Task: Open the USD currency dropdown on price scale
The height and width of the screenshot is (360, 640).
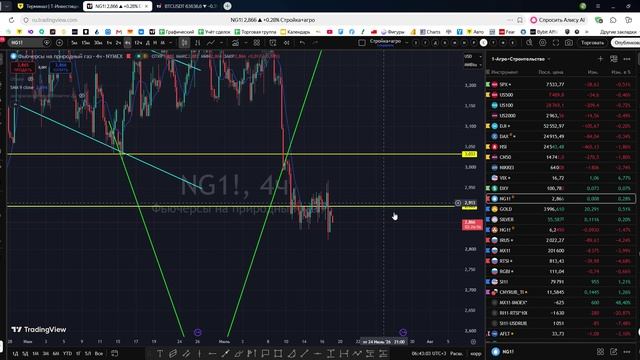Action: [473, 56]
